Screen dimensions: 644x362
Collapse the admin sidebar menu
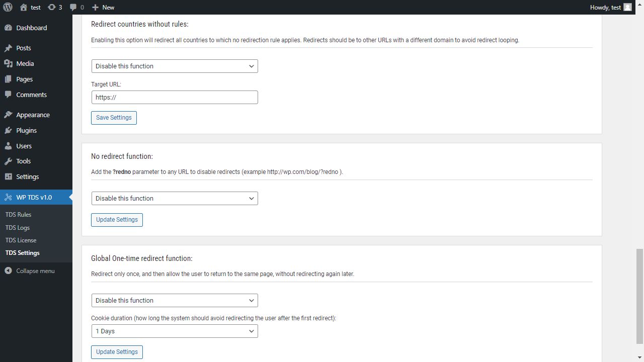click(35, 270)
